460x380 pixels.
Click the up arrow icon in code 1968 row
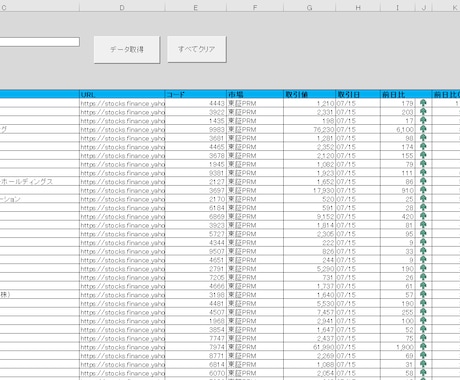[423, 320]
